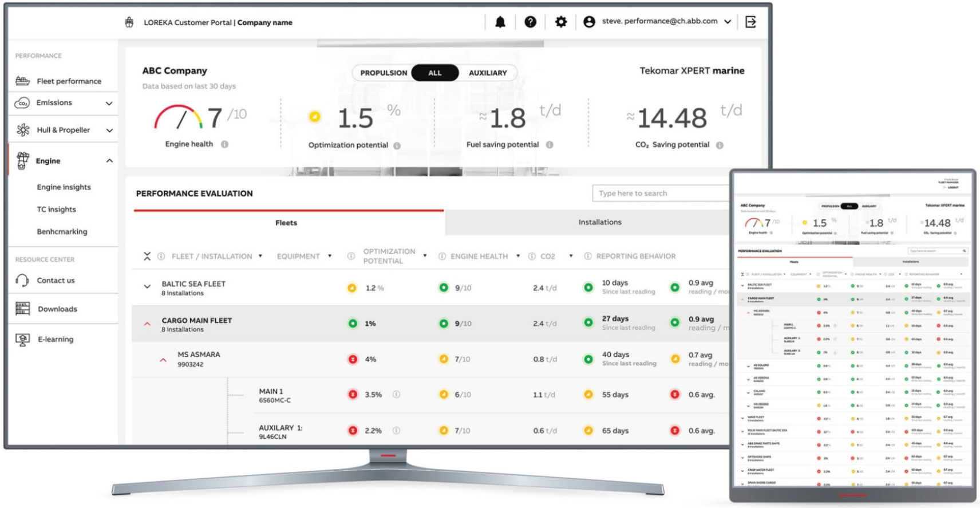Open the help question mark icon
Screen dimensions: 980x508
pyautogui.click(x=531, y=22)
